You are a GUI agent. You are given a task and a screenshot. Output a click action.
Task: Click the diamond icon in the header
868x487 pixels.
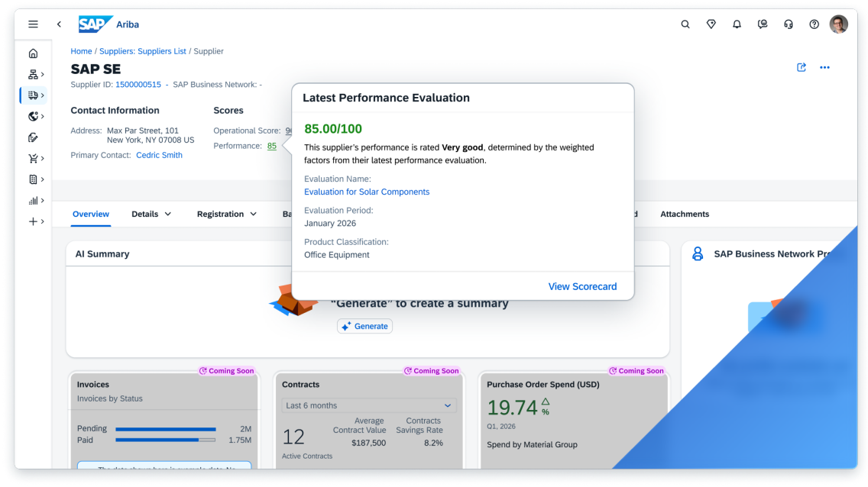pyautogui.click(x=711, y=24)
